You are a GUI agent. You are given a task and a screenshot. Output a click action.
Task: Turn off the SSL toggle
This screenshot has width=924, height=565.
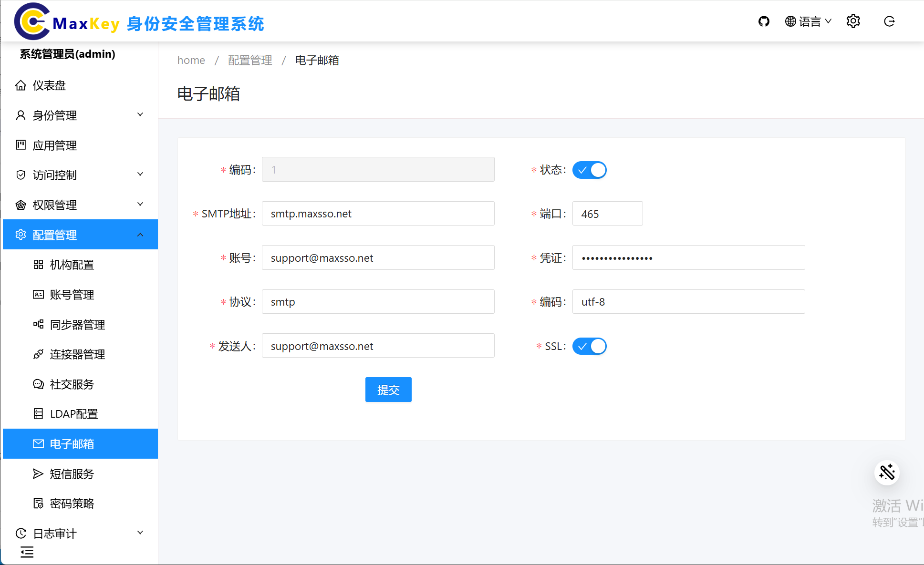pyautogui.click(x=590, y=346)
